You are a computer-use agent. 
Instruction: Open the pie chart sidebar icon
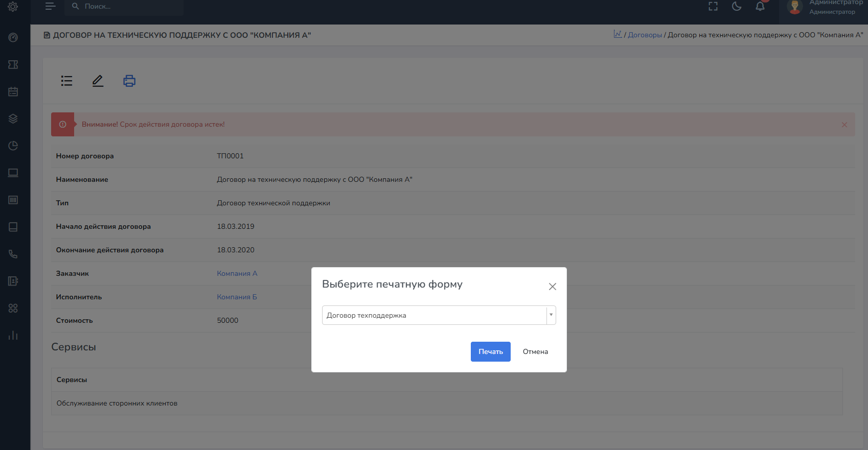[x=13, y=146]
